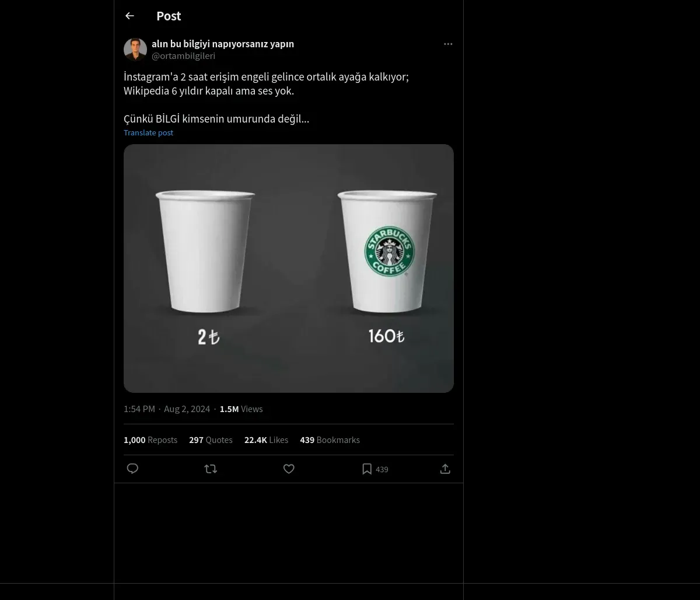This screenshot has height=600, width=700.
Task: Click the 1:54 PM Aug 2, 2024 timestamp
Action: pos(167,409)
